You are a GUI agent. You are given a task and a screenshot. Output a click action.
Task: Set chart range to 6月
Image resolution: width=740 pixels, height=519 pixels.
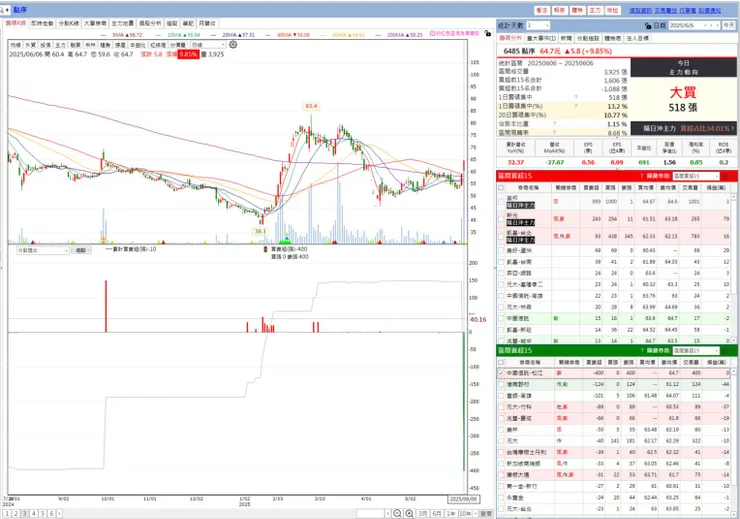coord(437,513)
